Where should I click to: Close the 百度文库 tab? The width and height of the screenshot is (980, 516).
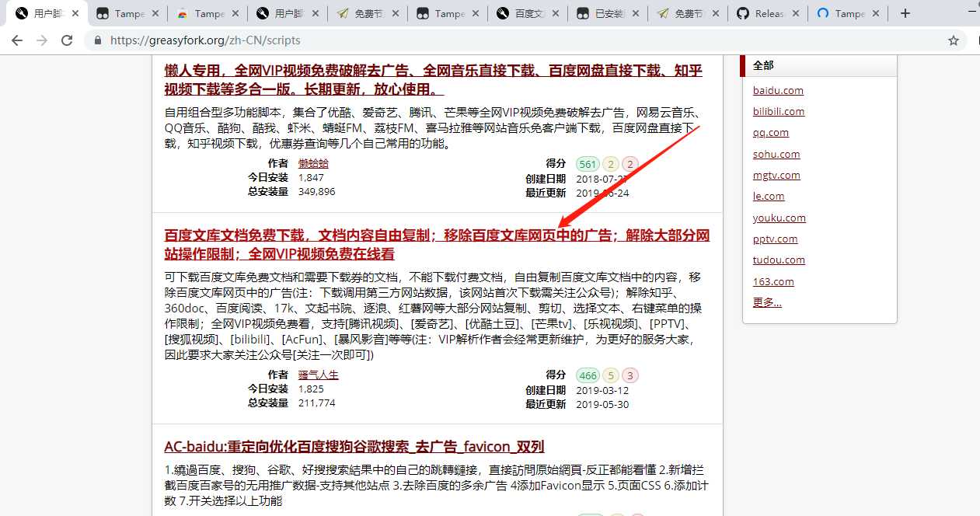point(555,12)
